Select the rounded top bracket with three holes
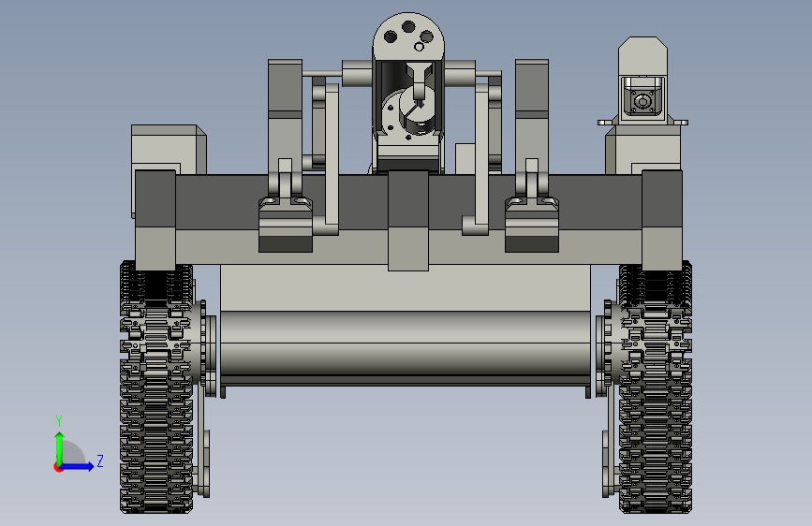The image size is (812, 526). (408, 36)
